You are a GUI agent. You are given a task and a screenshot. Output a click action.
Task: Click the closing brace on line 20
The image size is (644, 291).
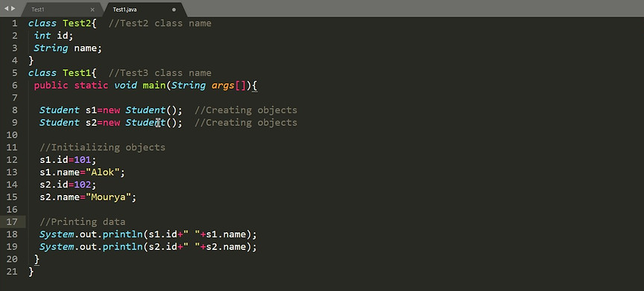pyautogui.click(x=37, y=260)
